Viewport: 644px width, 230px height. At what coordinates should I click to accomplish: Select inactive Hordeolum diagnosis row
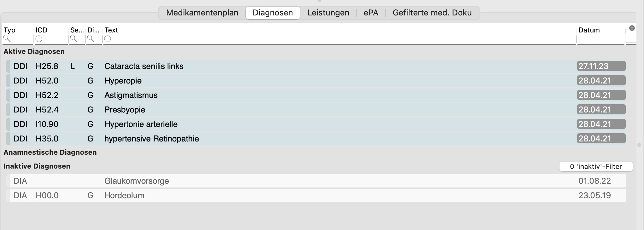pos(316,195)
